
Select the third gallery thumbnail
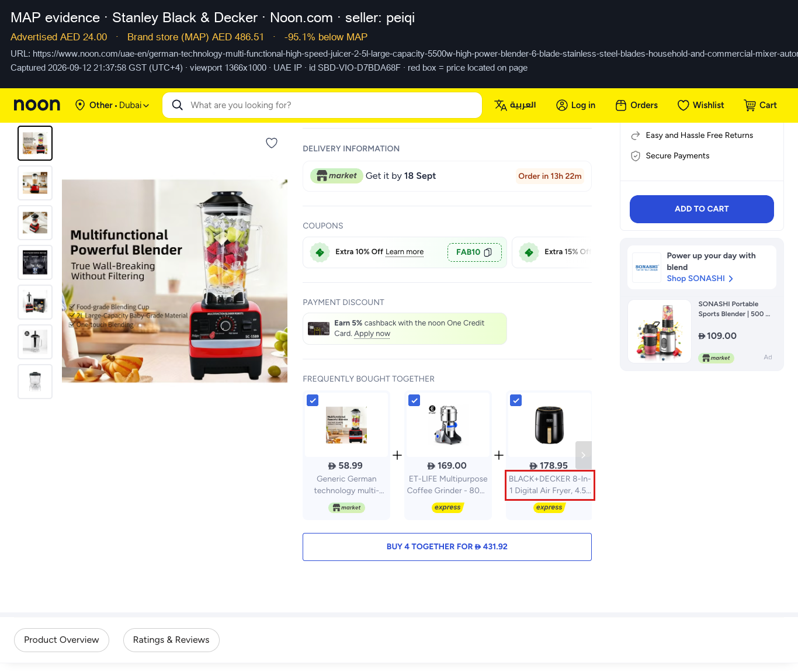tap(35, 223)
